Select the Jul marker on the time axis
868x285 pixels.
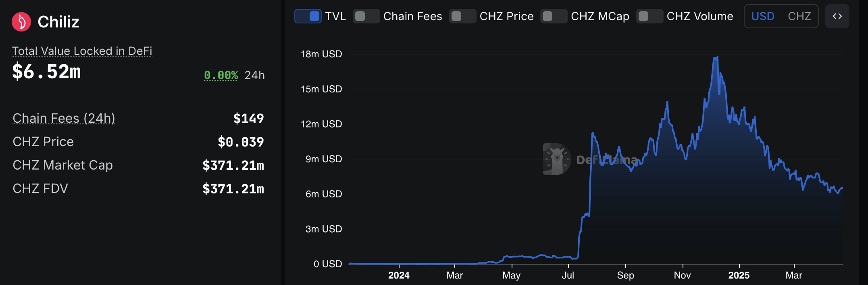[568, 275]
